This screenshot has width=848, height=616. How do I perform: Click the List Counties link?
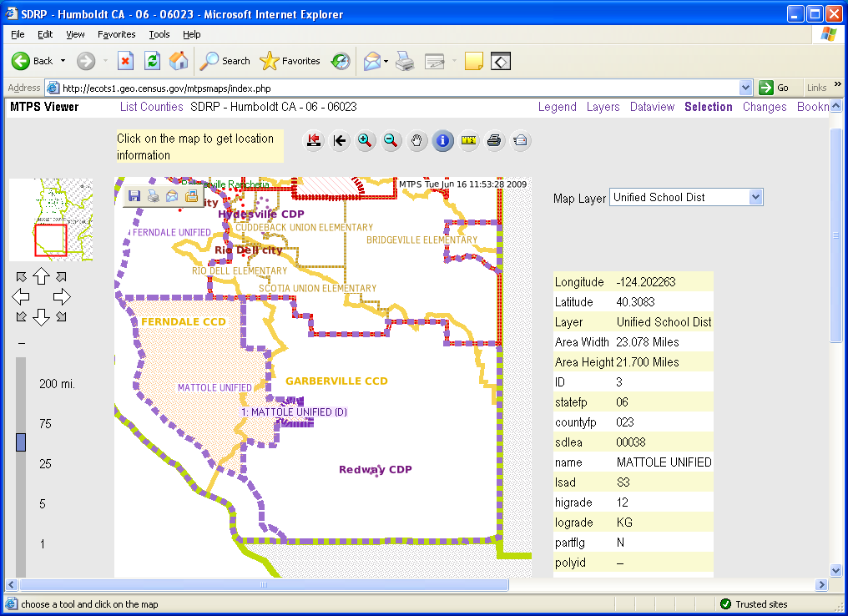point(151,107)
